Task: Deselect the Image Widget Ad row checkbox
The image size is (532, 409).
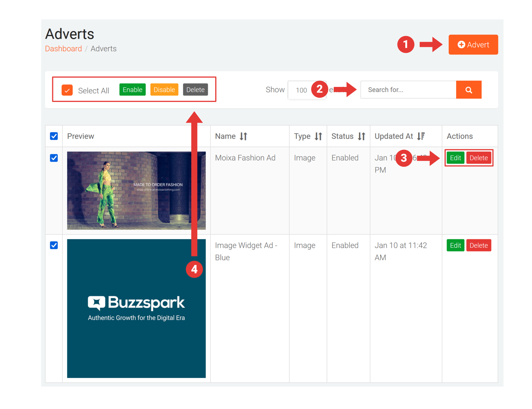Action: [54, 246]
